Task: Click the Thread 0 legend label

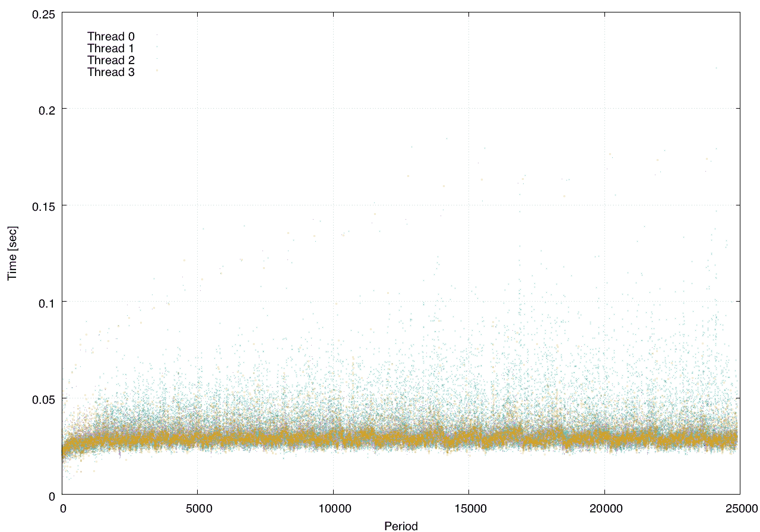Action: 111,36
